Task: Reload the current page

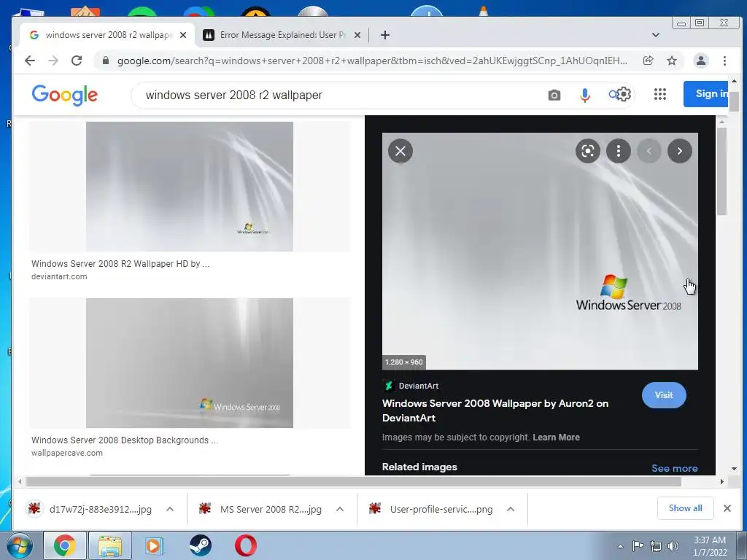Action: (76, 61)
